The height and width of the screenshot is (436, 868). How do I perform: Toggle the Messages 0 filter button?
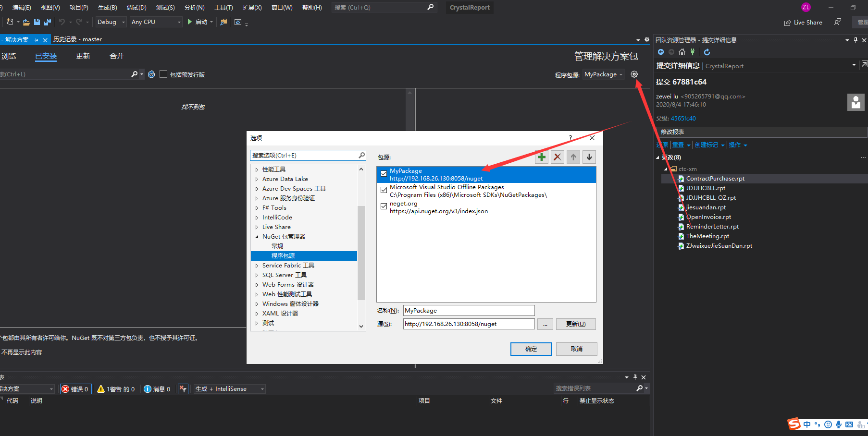(x=157, y=389)
